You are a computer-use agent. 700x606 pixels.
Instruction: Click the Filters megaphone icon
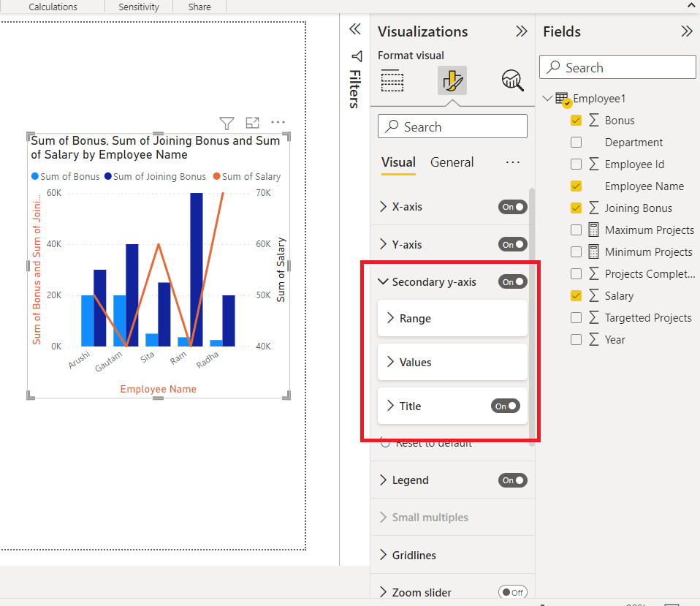pyautogui.click(x=357, y=56)
